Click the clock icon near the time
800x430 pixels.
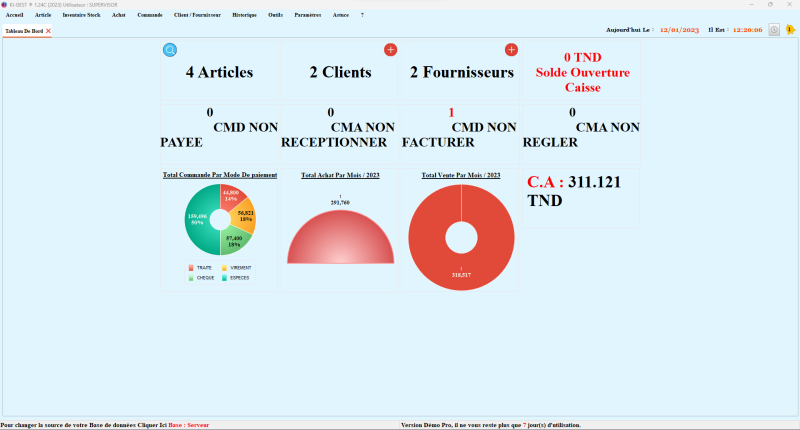click(774, 30)
